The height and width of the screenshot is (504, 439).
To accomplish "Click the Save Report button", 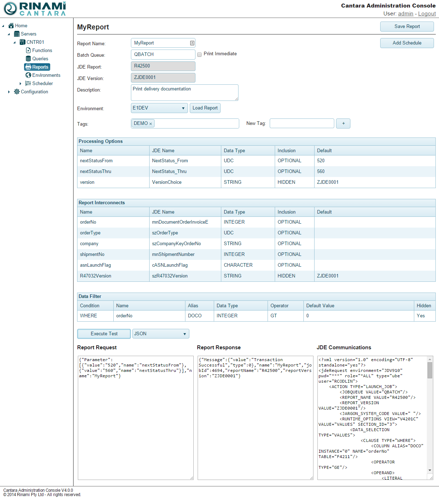I will pyautogui.click(x=407, y=27).
